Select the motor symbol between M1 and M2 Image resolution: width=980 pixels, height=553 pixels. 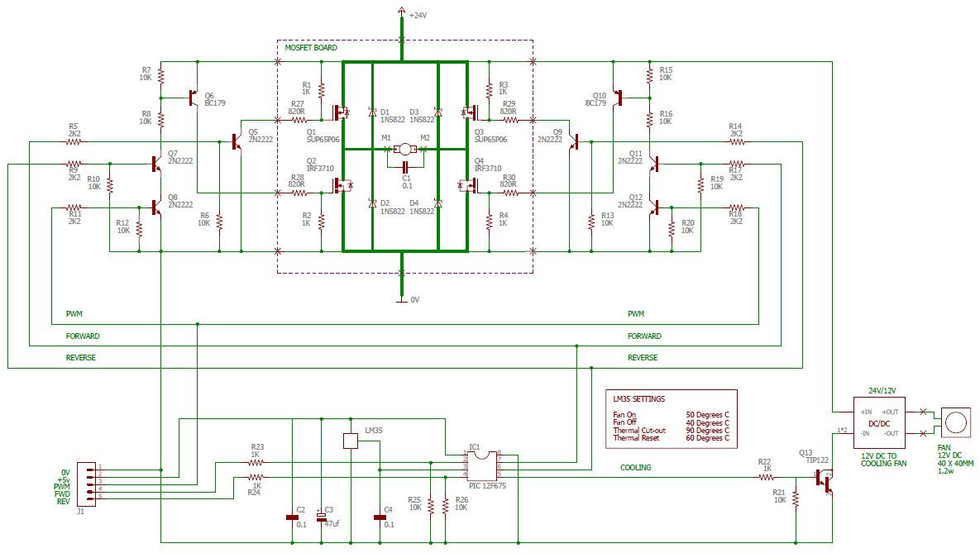click(405, 149)
